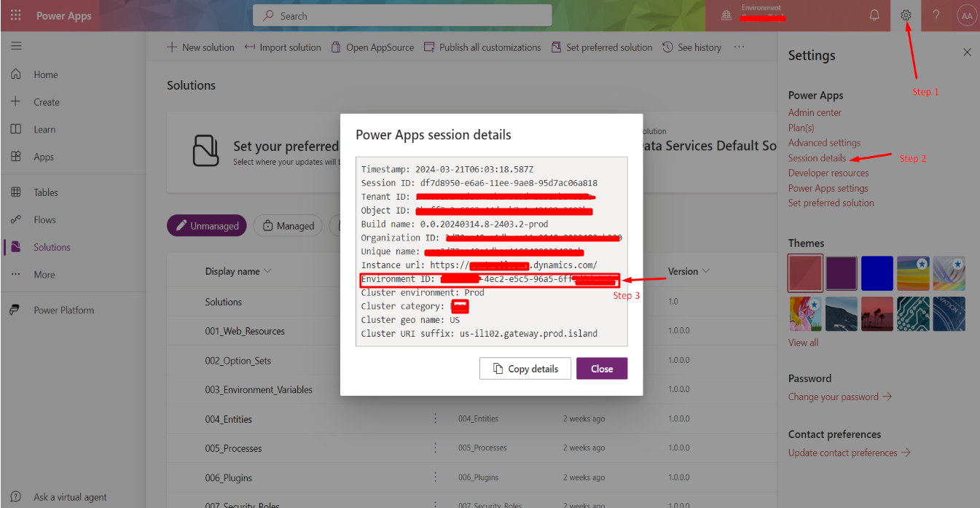Click Import solution in the toolbar
980x508 pixels.
pos(282,47)
